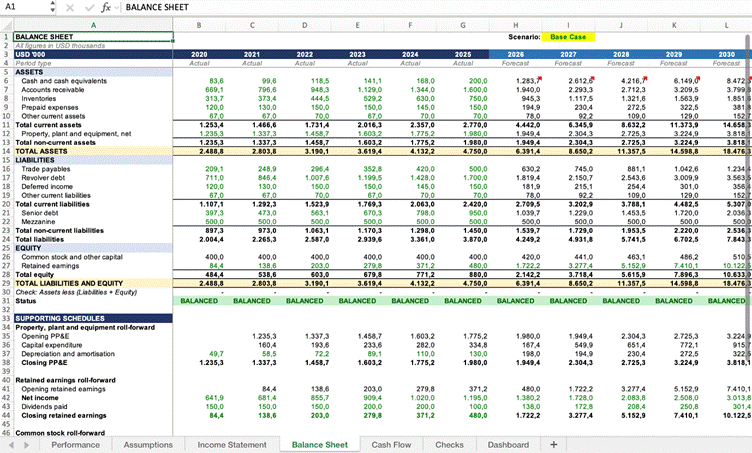This screenshot has height=453, width=752.
Task: Click the 'Common stock roll-forward' heading
Action: coord(60,433)
